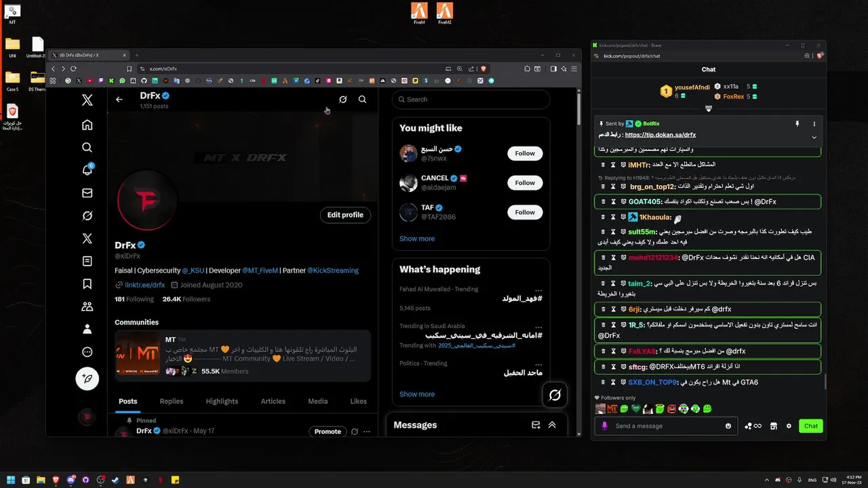Open Kick chat settings gear

point(789,426)
